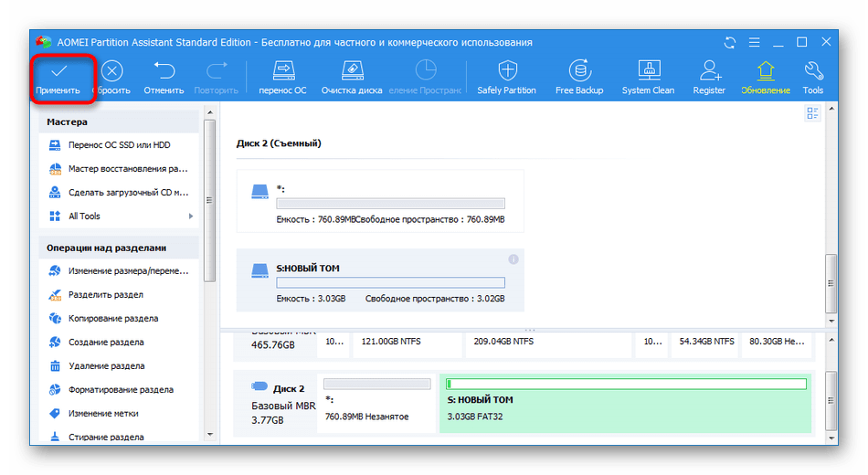Click the Применить (Apply) checkmark icon
868x475 pixels.
point(58,71)
